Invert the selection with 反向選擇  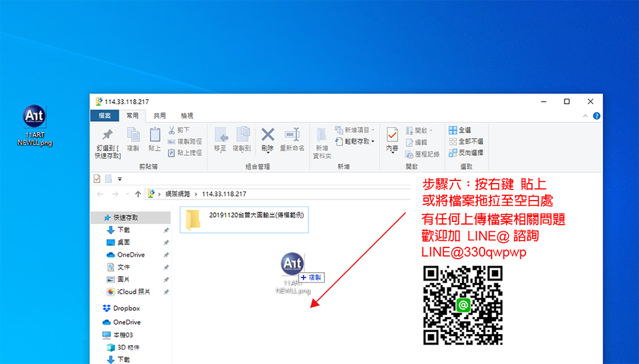(466, 152)
